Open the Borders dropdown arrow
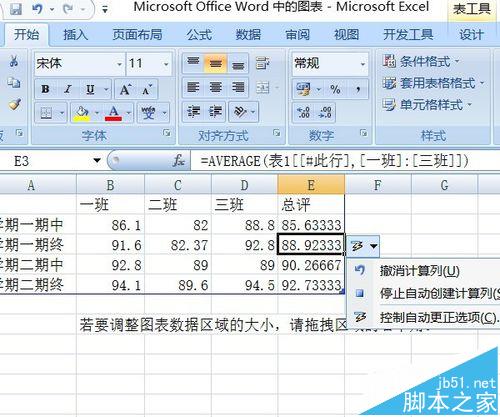Image resolution: width=500 pixels, height=417 pixels. (62, 113)
